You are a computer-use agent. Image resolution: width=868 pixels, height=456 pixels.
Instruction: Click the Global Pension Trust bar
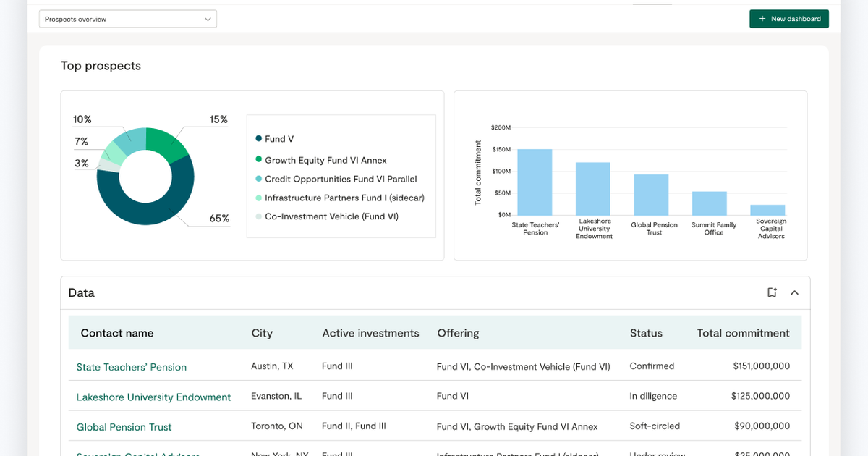[x=651, y=195]
